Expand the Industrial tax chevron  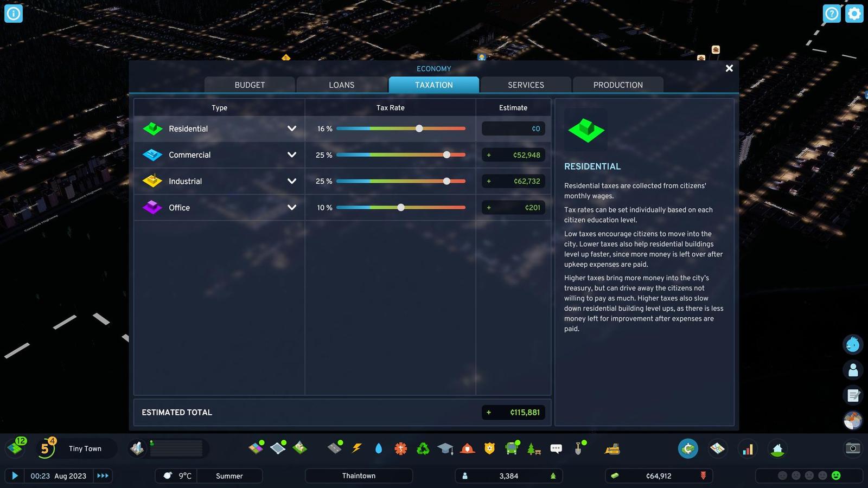click(x=292, y=181)
